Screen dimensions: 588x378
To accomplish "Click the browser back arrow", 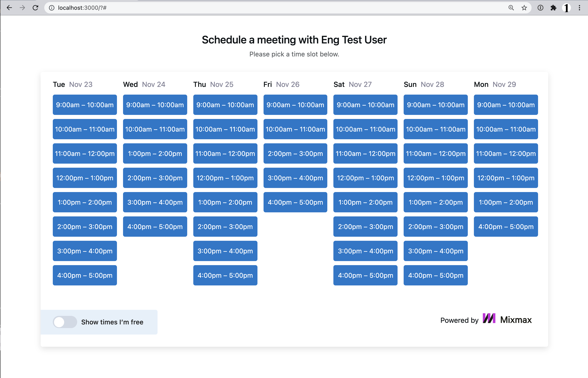I will 9,8.
